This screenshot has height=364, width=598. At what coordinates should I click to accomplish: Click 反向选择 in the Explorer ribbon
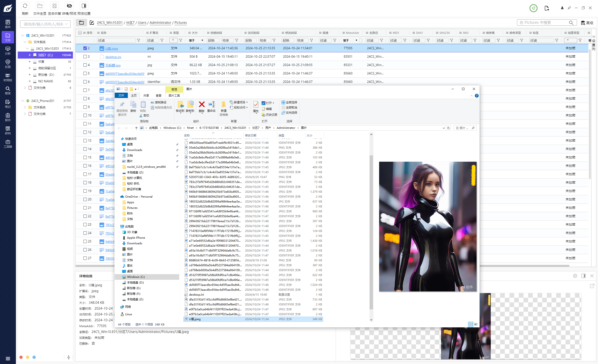click(289, 112)
